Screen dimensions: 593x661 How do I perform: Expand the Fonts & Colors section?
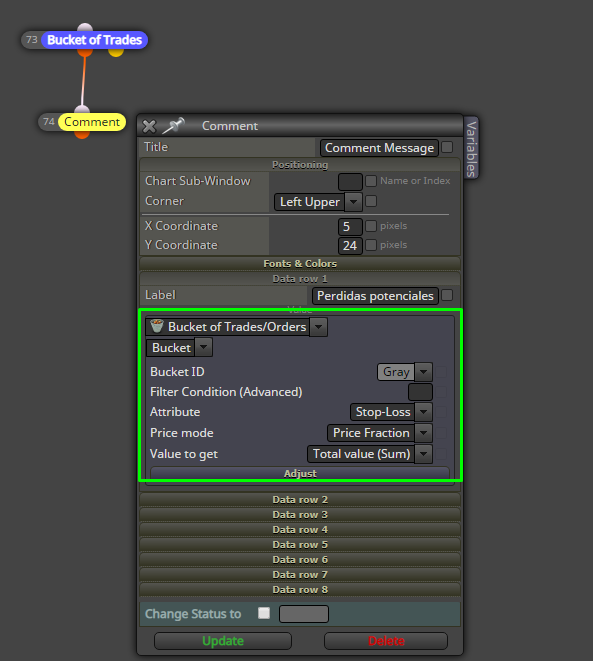(x=300, y=263)
